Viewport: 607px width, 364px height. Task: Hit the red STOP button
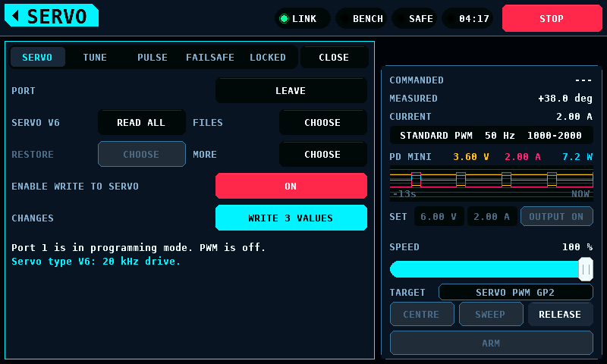[552, 18]
